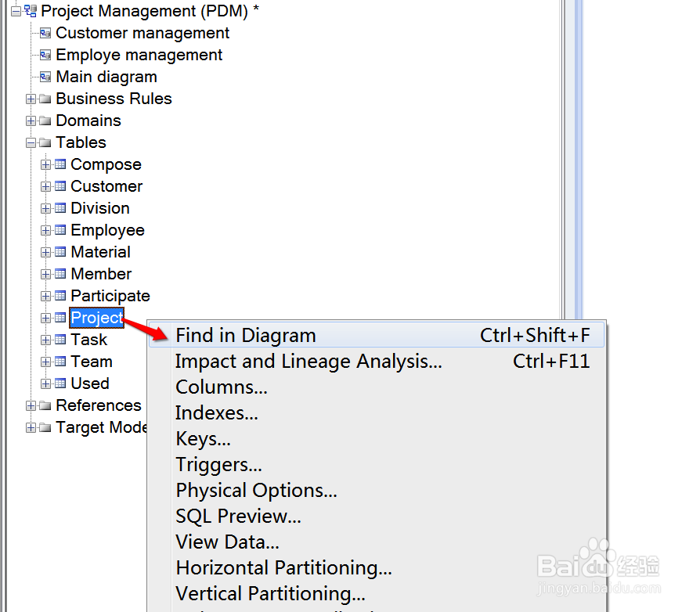Screen dimensions: 700x612
Task: Open Columns... from the context menu
Action: [x=377, y=387]
